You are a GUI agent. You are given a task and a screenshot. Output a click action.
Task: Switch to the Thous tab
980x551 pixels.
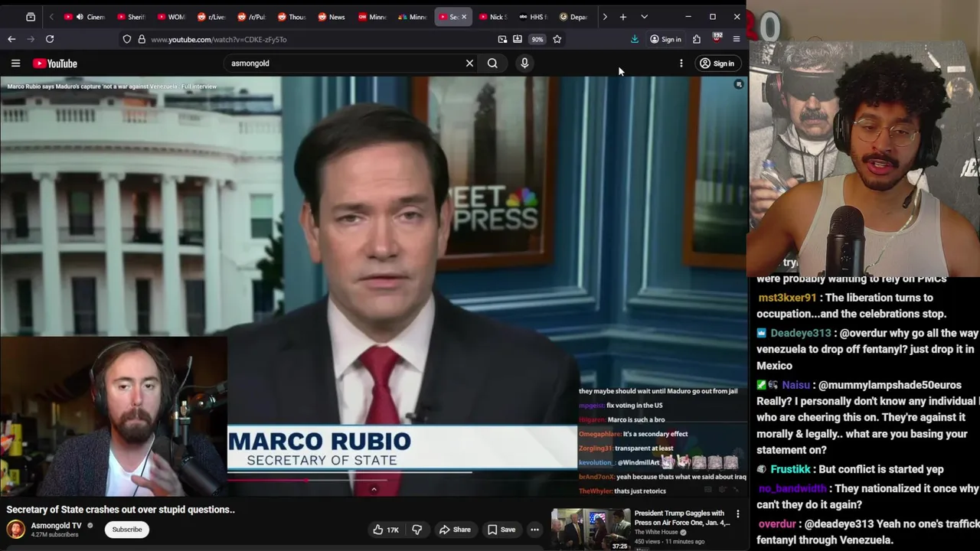(x=292, y=17)
